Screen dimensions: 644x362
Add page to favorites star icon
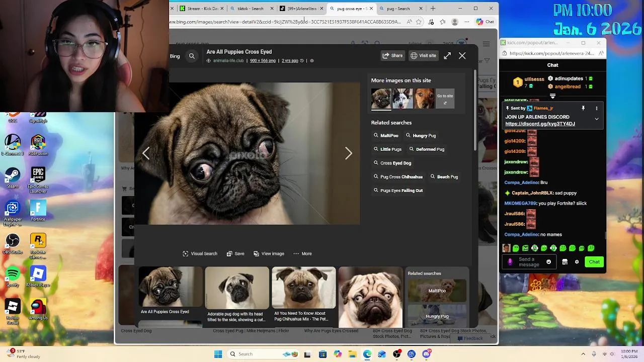[419, 22]
